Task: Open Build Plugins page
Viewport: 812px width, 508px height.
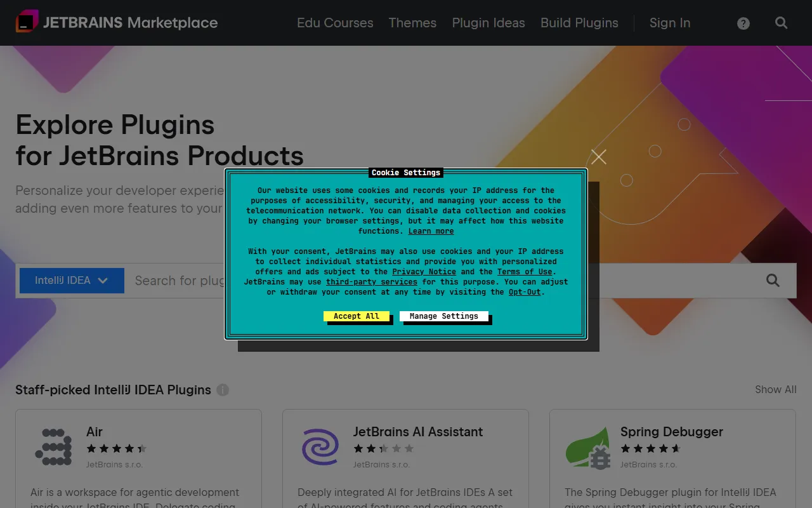Action: tap(579, 23)
